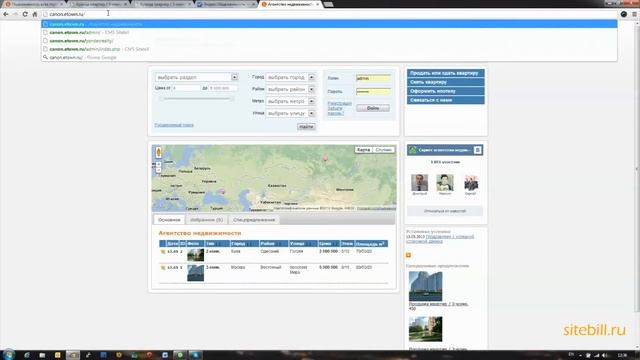Click the left handle of price slider

tap(161, 99)
